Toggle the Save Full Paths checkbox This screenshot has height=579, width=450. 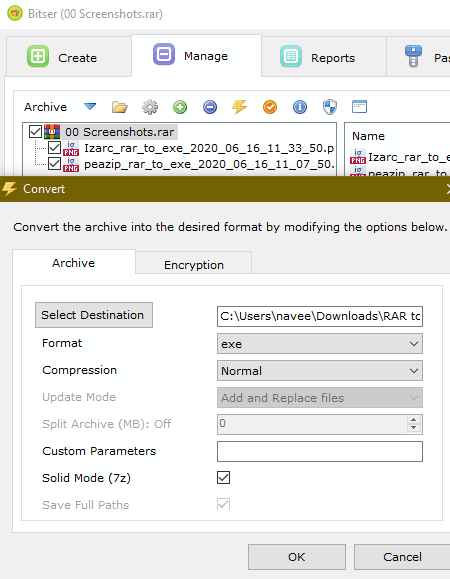223,504
